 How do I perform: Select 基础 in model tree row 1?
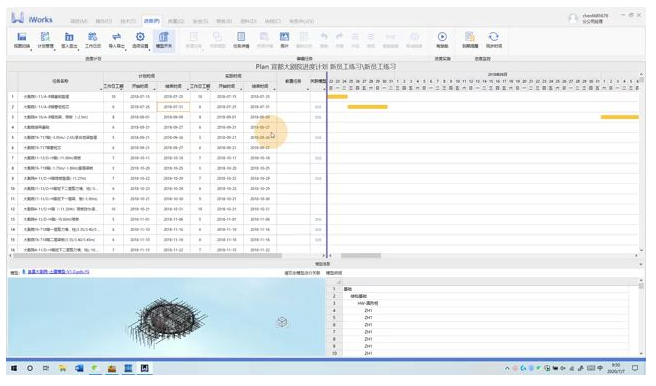coord(348,289)
